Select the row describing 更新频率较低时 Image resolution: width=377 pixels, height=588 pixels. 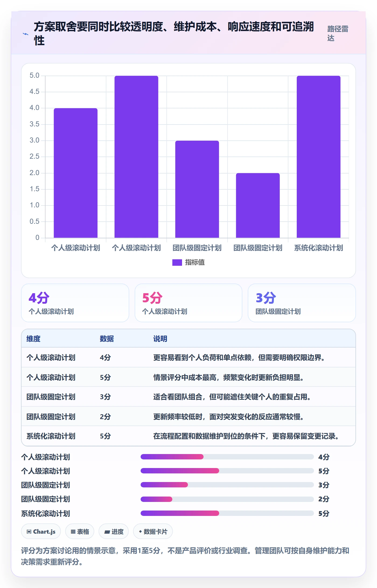click(x=188, y=416)
